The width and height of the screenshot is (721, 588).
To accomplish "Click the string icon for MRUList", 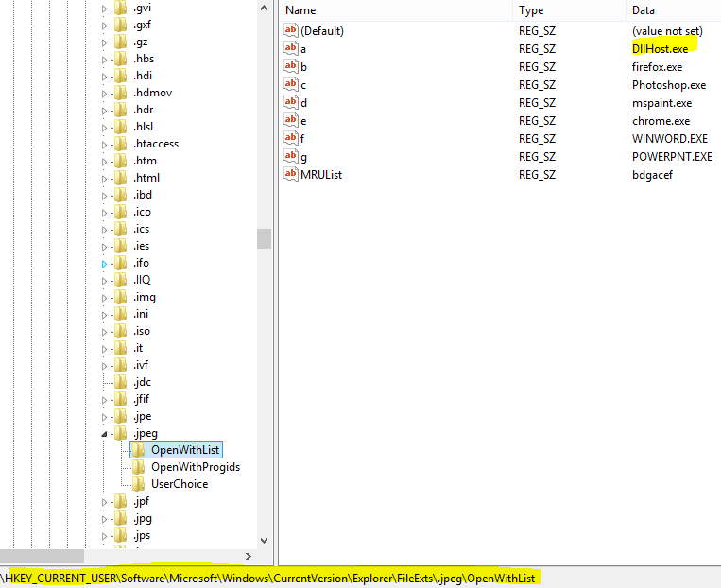I will pos(291,174).
